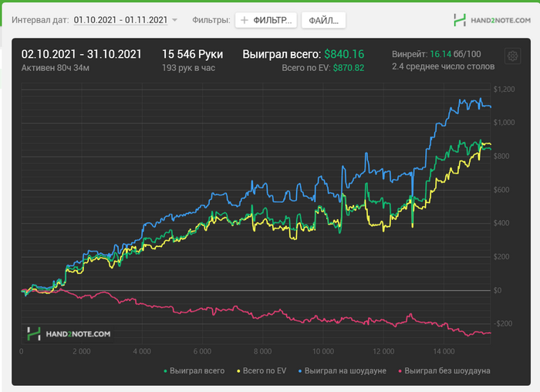Click the EV total value $870.82
Image resolution: width=540 pixels, height=392 pixels.
click(x=349, y=68)
